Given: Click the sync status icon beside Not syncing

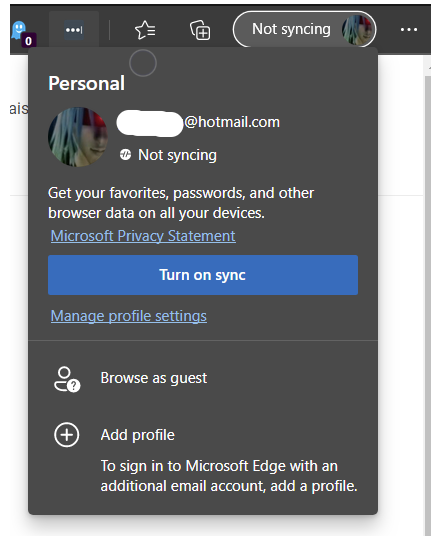Looking at the screenshot, I should tap(125, 154).
